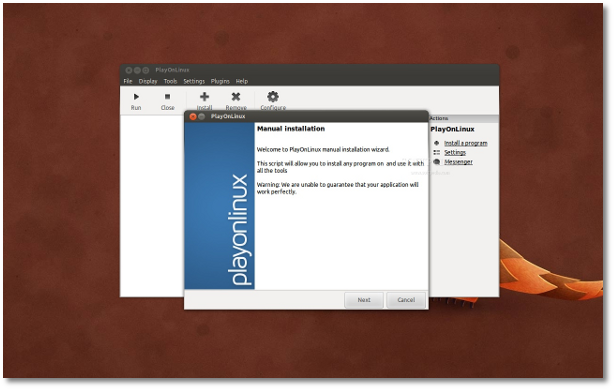Click the Close stop icon in toolbar
614x389 pixels.
point(168,97)
